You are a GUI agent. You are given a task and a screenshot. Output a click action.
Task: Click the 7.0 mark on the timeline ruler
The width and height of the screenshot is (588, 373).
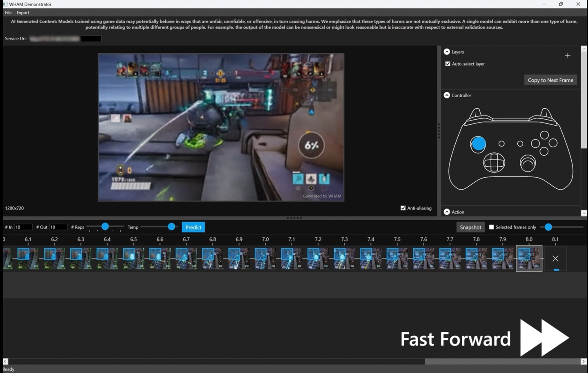pos(265,239)
